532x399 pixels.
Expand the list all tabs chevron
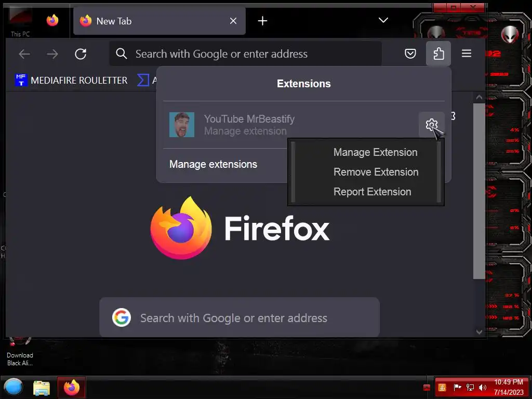click(x=383, y=20)
